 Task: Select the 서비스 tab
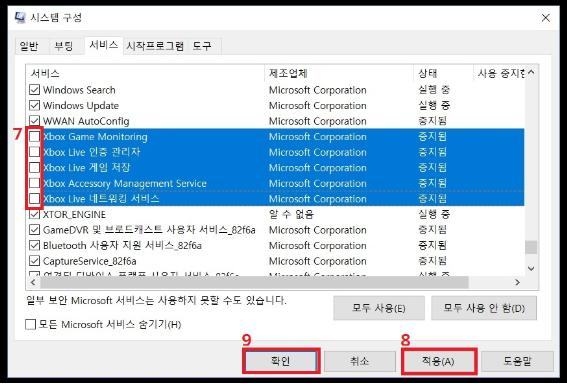tap(104, 45)
